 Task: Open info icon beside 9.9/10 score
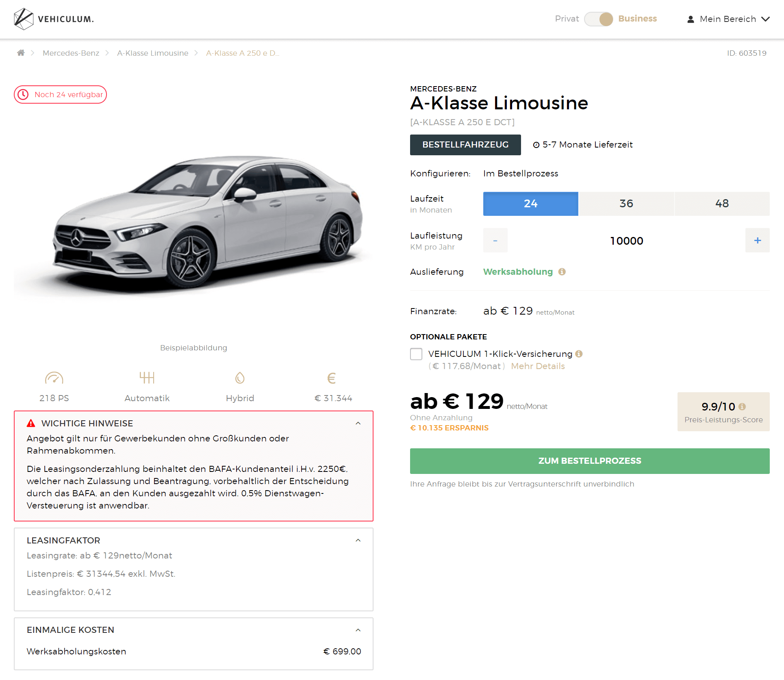[742, 406]
